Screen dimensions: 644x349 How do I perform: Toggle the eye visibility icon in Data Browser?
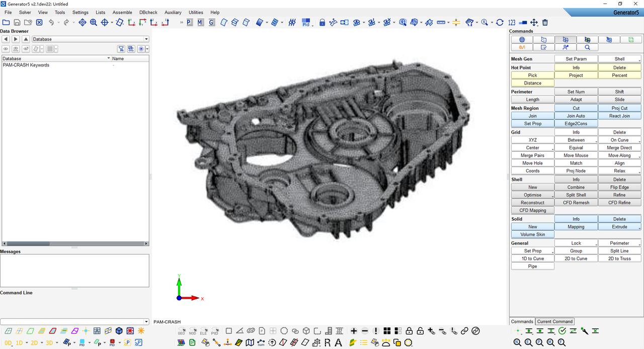tap(6, 49)
